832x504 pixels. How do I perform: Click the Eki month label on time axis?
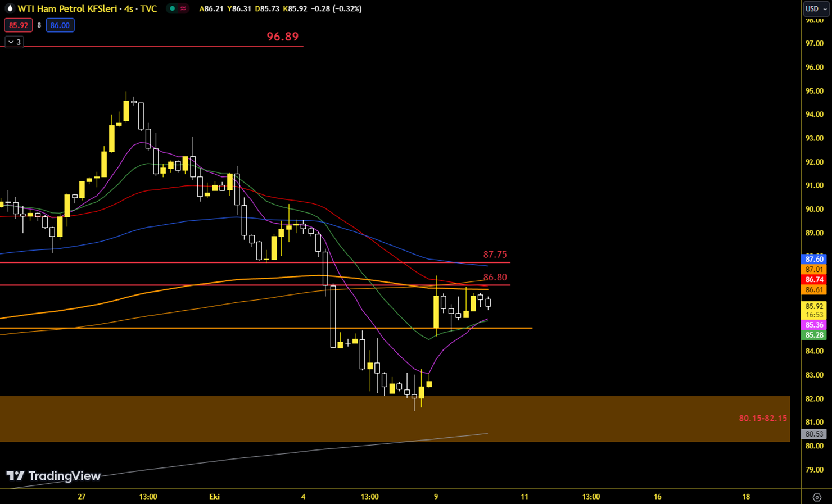coord(214,497)
